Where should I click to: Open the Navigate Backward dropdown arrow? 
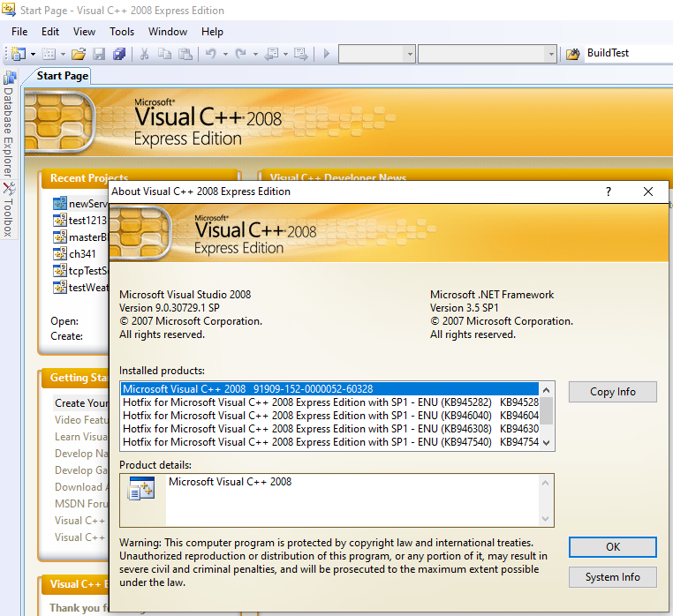(x=285, y=54)
